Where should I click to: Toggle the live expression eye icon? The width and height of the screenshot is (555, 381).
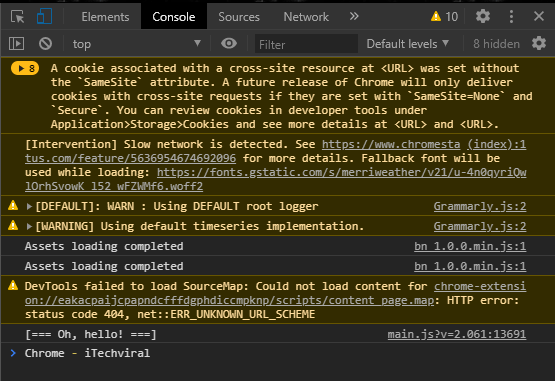click(x=229, y=43)
